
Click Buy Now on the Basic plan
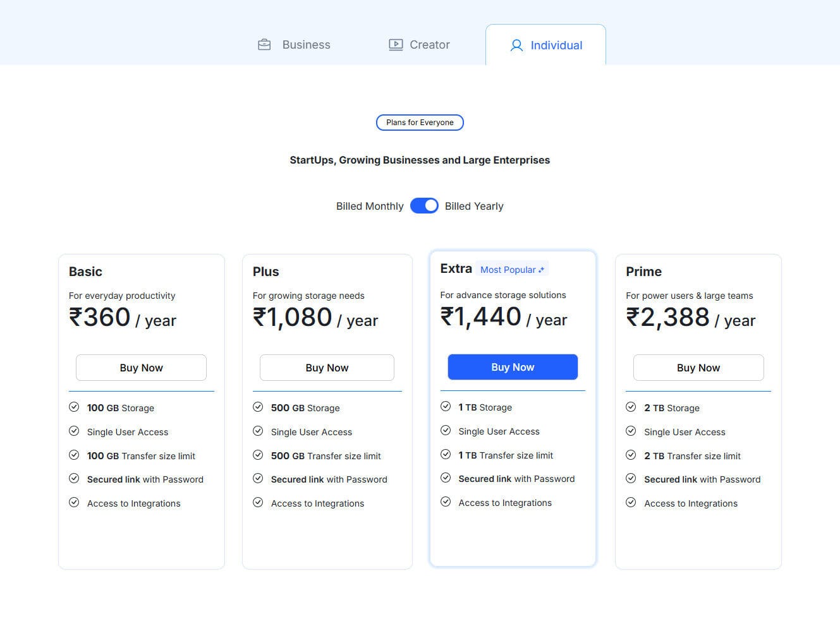coord(141,367)
